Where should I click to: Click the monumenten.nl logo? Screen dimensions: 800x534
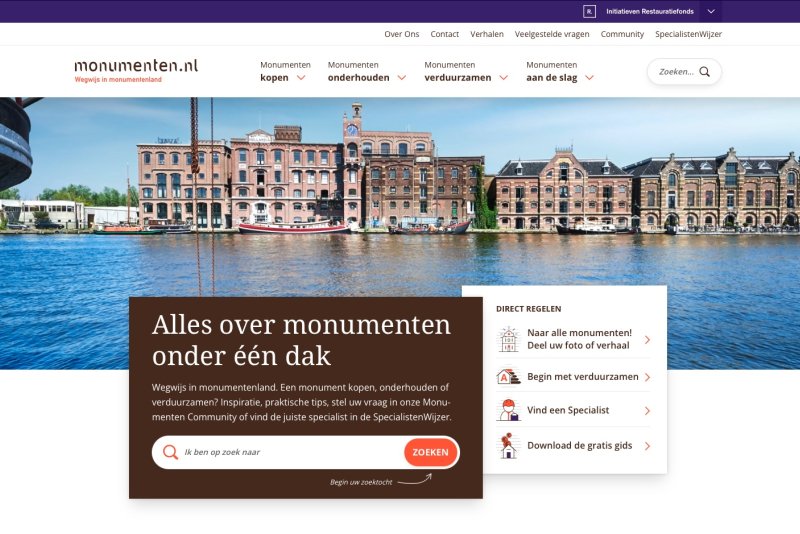[136, 65]
